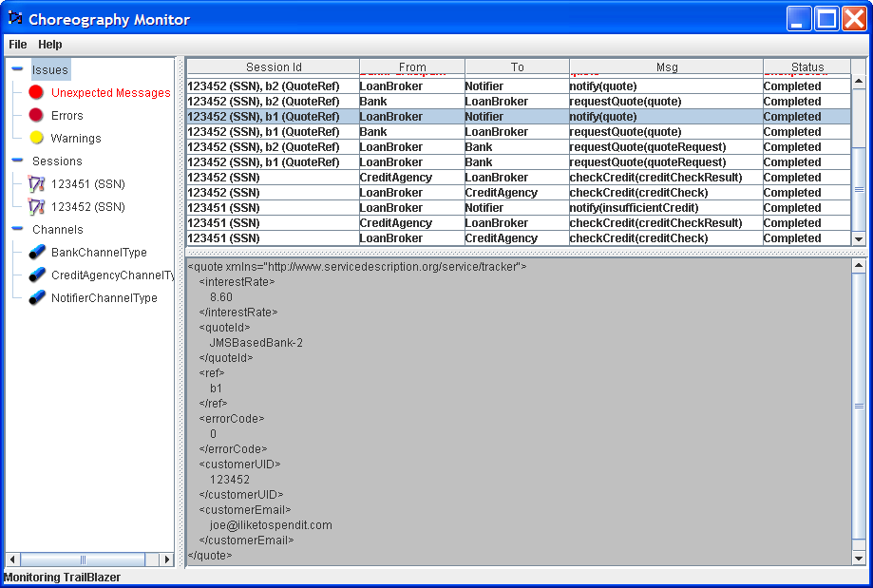
Task: Select the 123452 (SSN) session icon
Action: click(36, 206)
